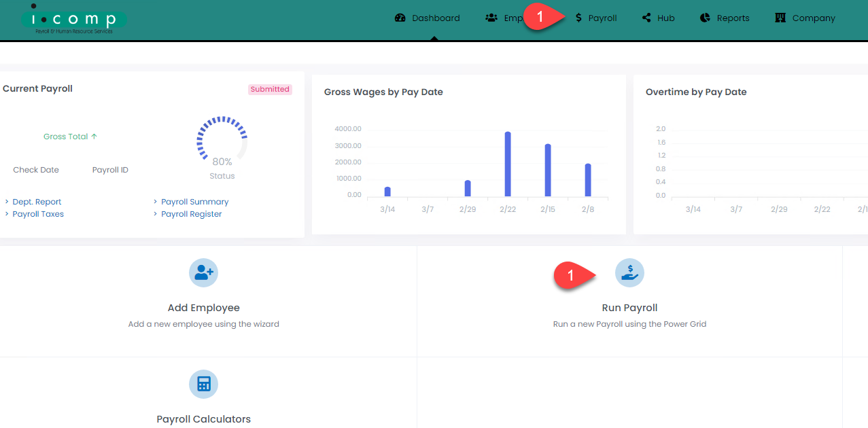The height and width of the screenshot is (428, 868).
Task: Click the Check Date label
Action: click(x=36, y=170)
